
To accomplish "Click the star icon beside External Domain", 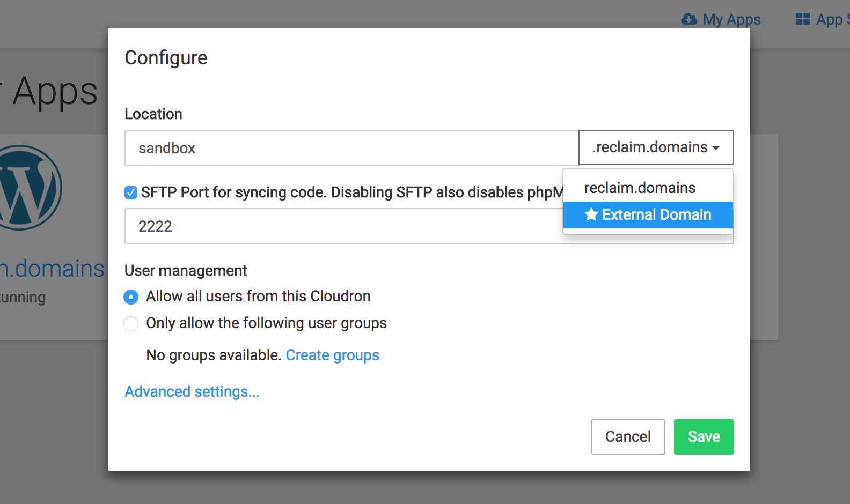I will (591, 214).
